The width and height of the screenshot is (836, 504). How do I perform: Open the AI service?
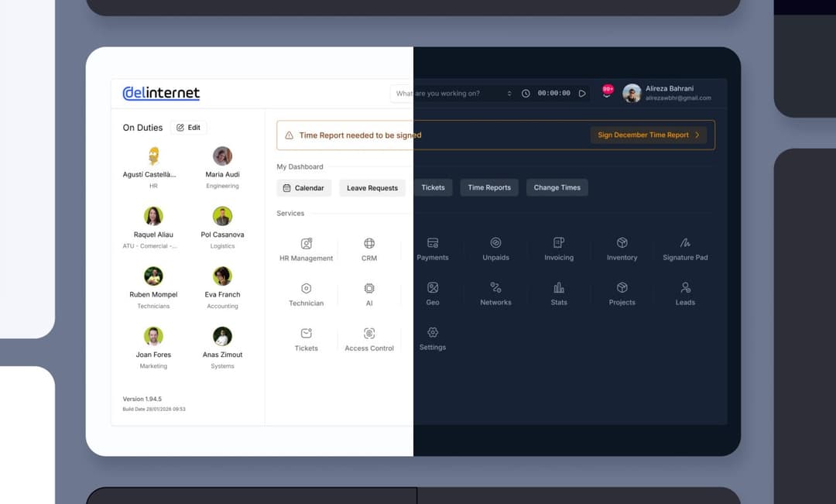[x=369, y=293]
